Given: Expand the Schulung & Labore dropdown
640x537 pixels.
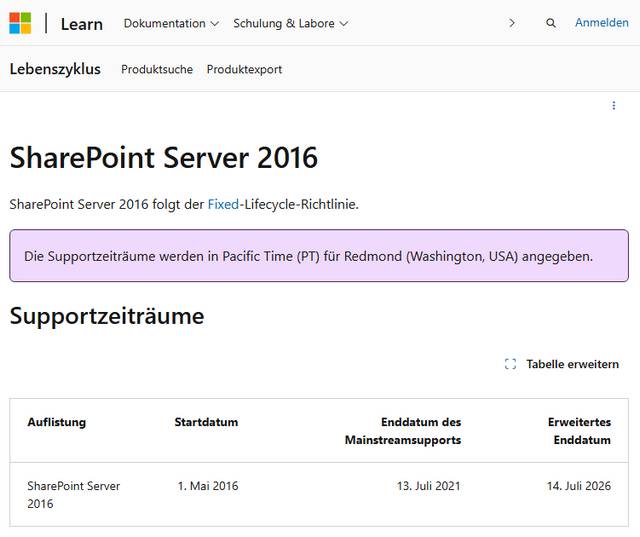Looking at the screenshot, I should 291,24.
